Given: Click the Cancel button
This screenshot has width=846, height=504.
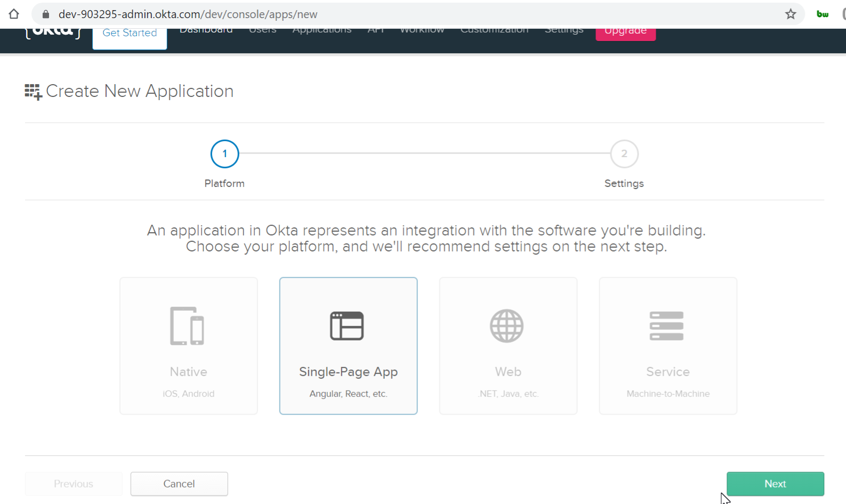Looking at the screenshot, I should [179, 484].
